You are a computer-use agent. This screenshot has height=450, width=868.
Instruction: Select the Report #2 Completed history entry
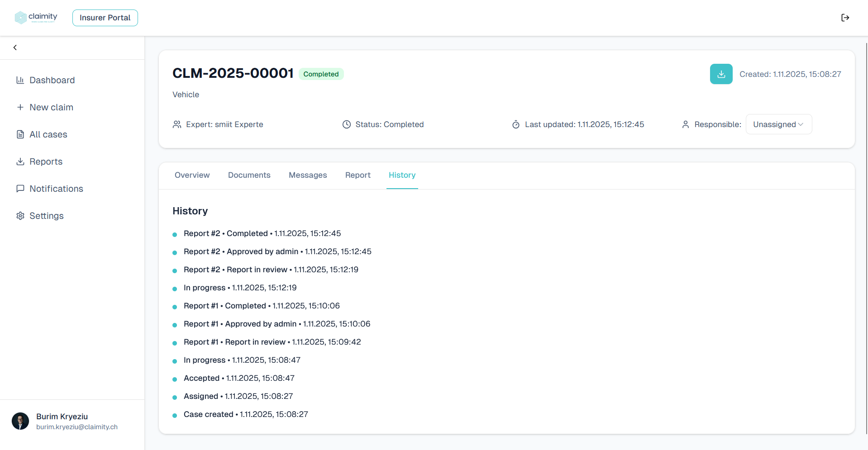pyautogui.click(x=262, y=233)
